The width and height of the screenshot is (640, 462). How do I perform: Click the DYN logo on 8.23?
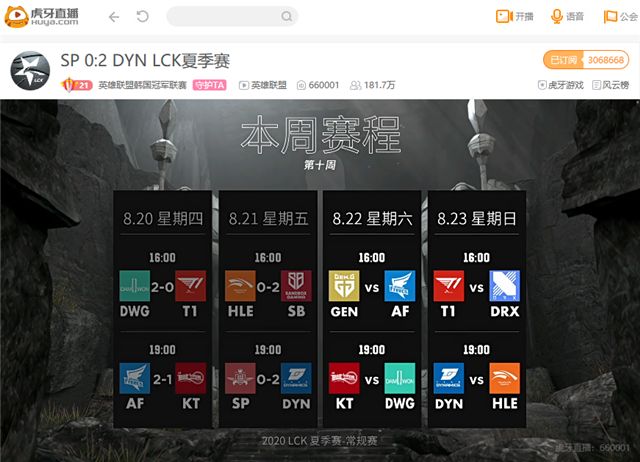tap(449, 378)
